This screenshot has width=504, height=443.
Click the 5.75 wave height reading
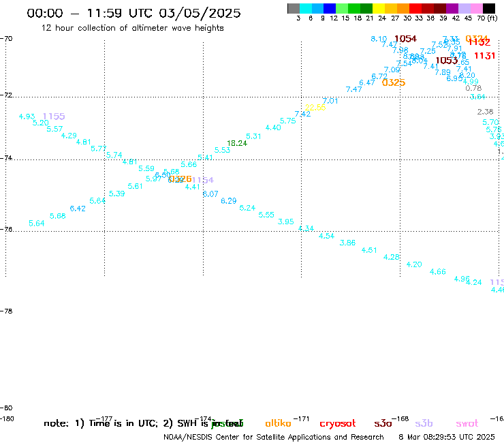[x=287, y=121]
